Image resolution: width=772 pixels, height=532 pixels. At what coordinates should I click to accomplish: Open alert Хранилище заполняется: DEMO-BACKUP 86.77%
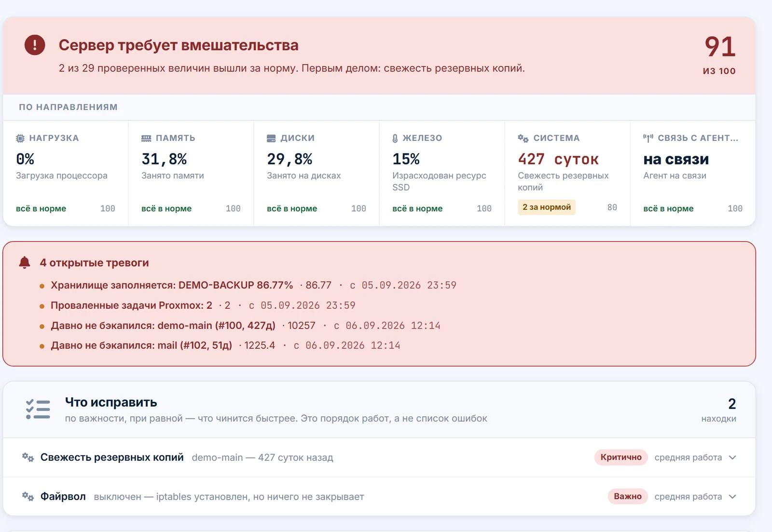click(x=172, y=285)
